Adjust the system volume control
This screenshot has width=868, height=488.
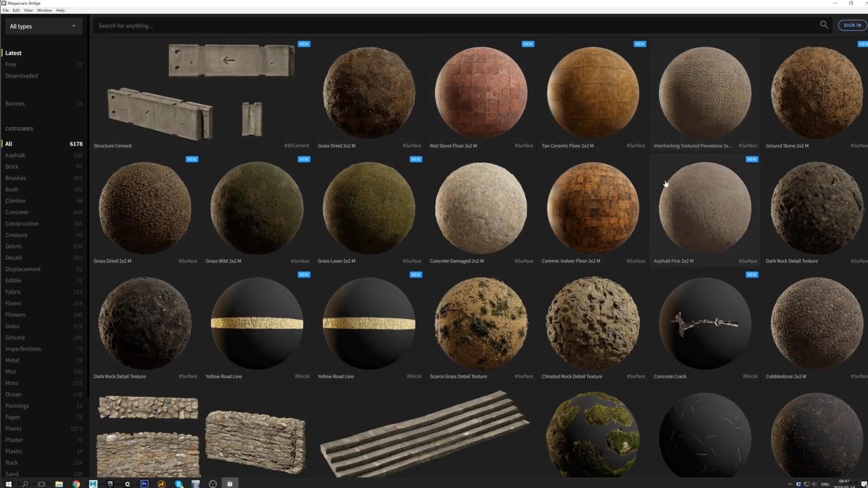coord(815,484)
